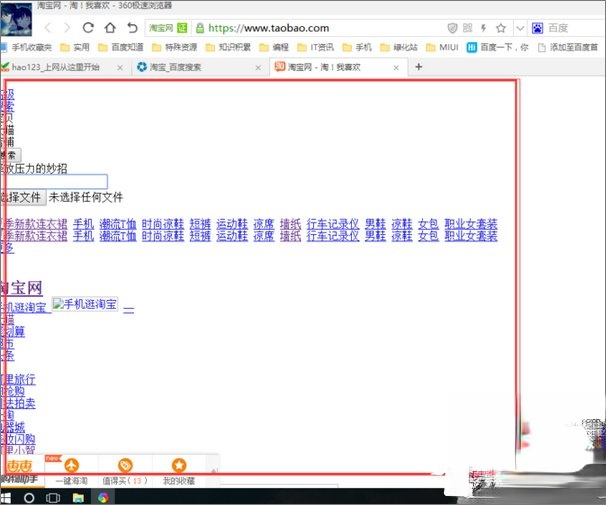Image resolution: width=606 pixels, height=505 pixels.
Task: Click the page search text input
Action: click(55, 182)
